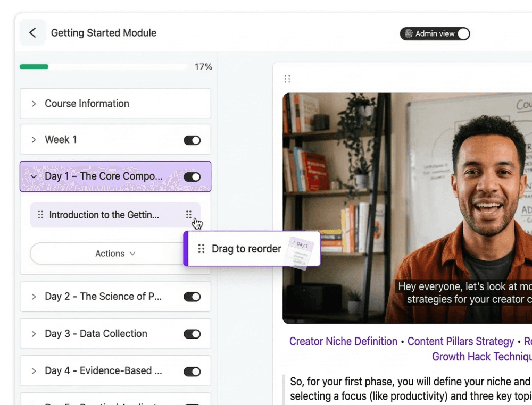Screen dimensions: 532x405
Task: Click the Drag to reorder tooltip label
Action: click(246, 249)
